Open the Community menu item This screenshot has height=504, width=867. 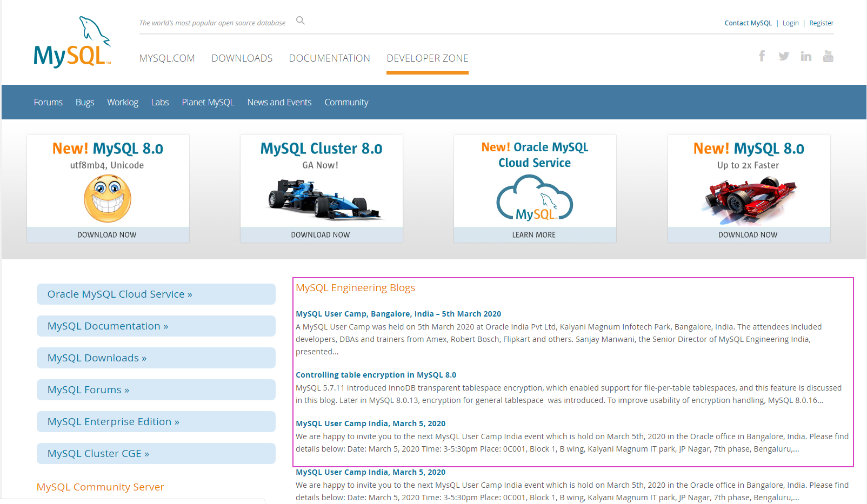(x=346, y=102)
